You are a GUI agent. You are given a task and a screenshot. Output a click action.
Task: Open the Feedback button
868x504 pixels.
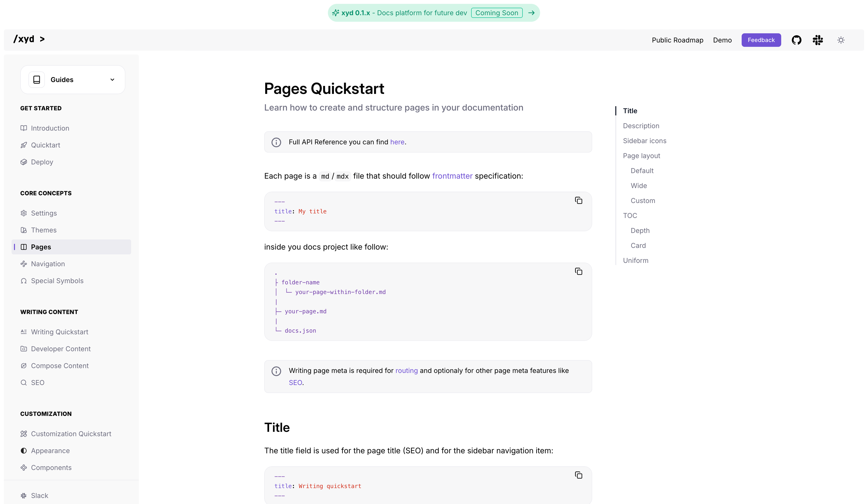761,40
